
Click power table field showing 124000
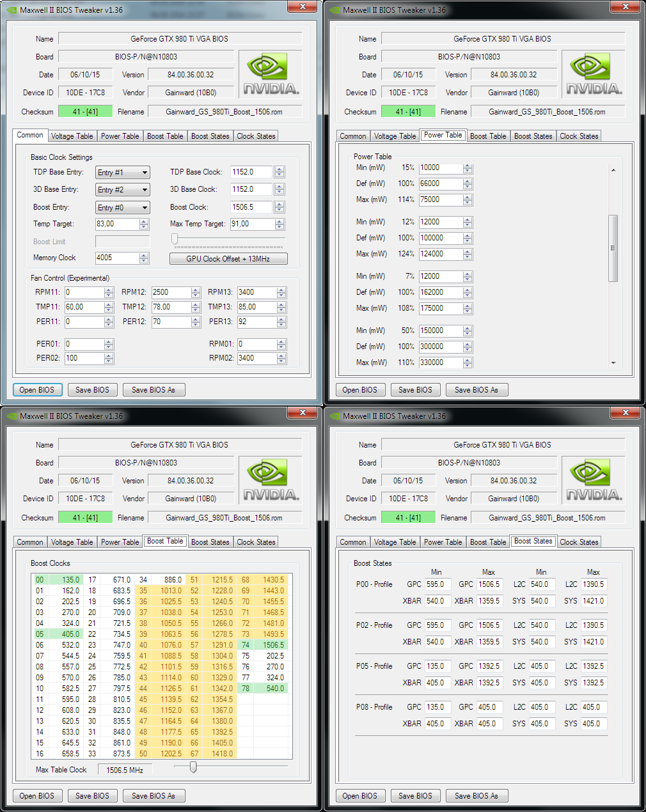pos(441,254)
